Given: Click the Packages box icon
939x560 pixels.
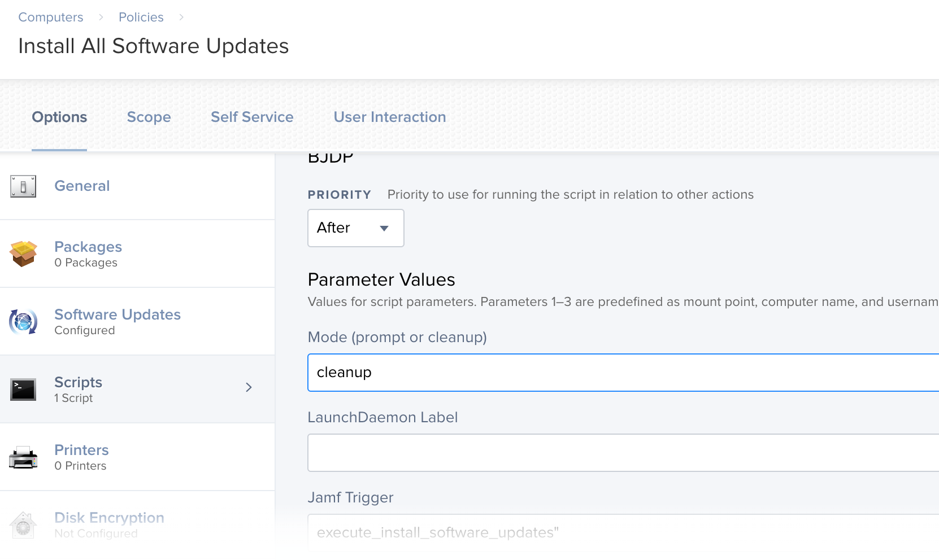Looking at the screenshot, I should point(23,253).
